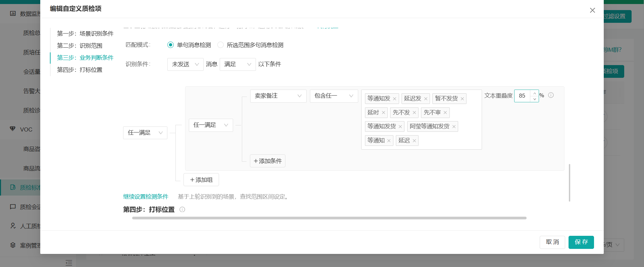
Task: Remove the 先不发 tag
Action: click(414, 113)
